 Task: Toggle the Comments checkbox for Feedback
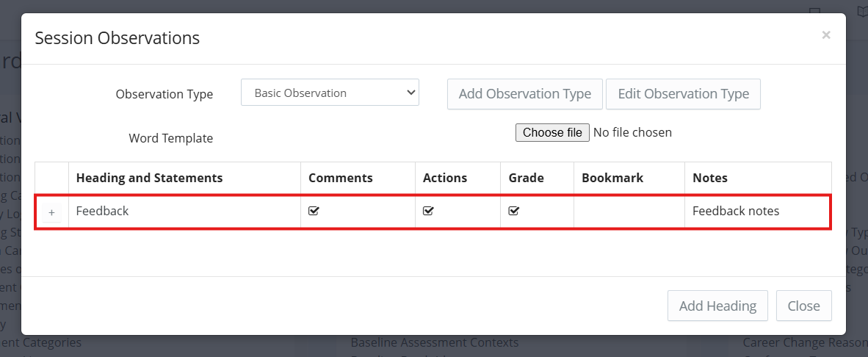(x=314, y=212)
